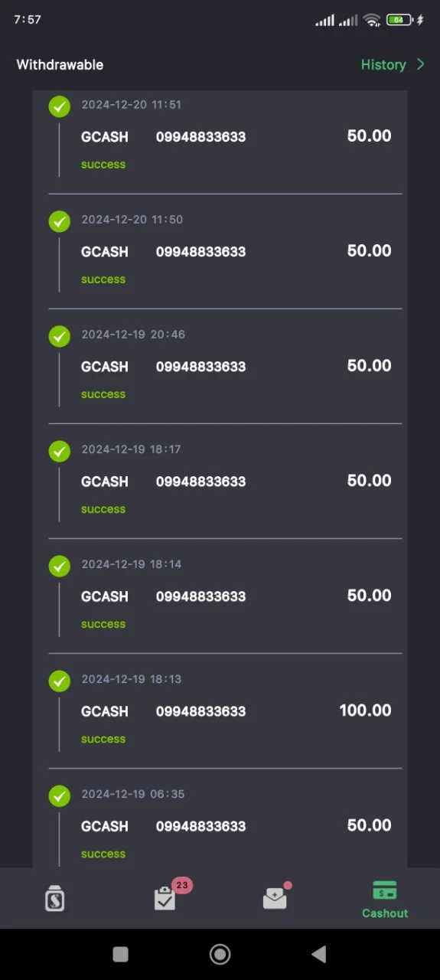Tap the Android recent apps square button
This screenshot has height=980, width=440.
(120, 954)
